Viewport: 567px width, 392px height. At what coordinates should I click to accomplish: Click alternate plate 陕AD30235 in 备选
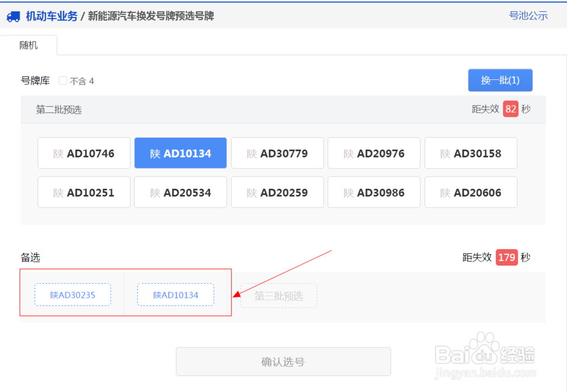[x=73, y=295]
